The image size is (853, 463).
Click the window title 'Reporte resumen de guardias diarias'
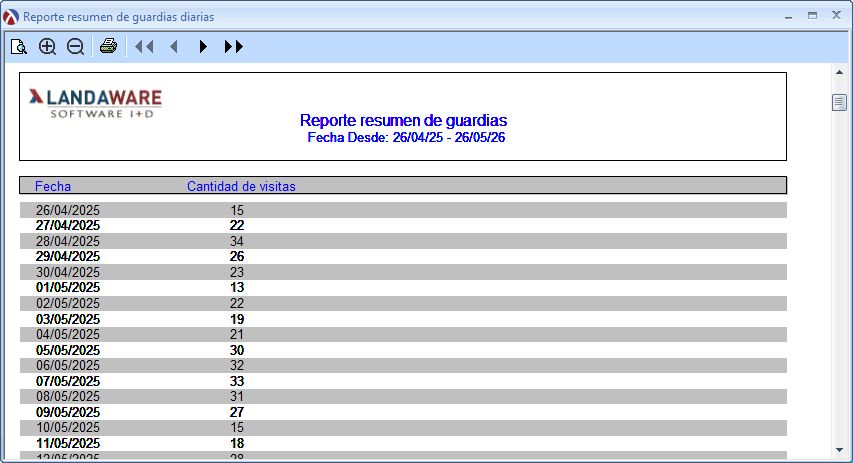pos(119,17)
